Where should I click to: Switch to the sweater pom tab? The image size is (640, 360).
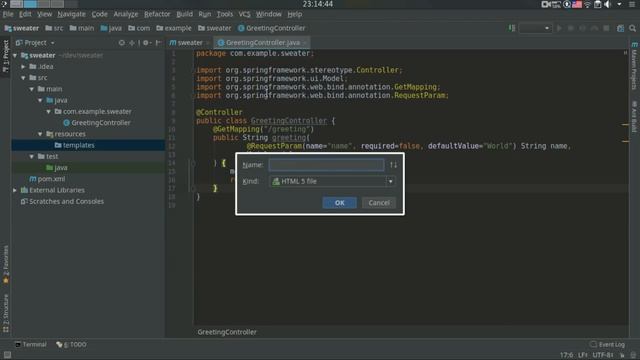189,42
